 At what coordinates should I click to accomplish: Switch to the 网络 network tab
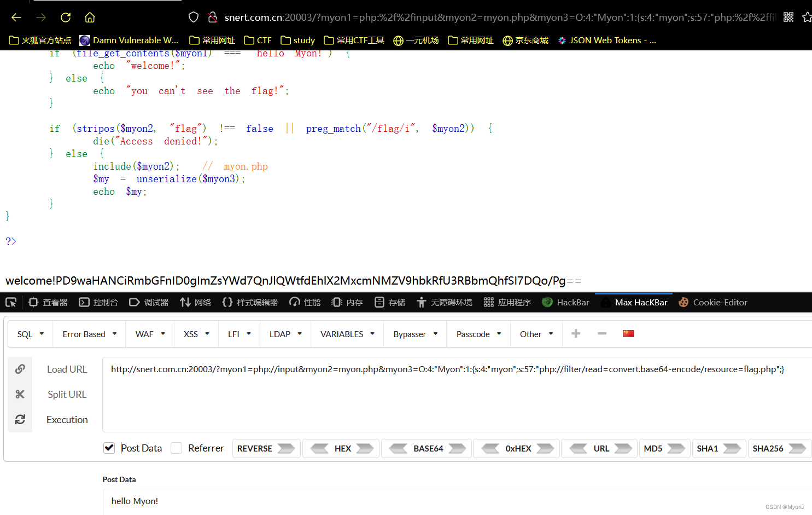(x=196, y=302)
